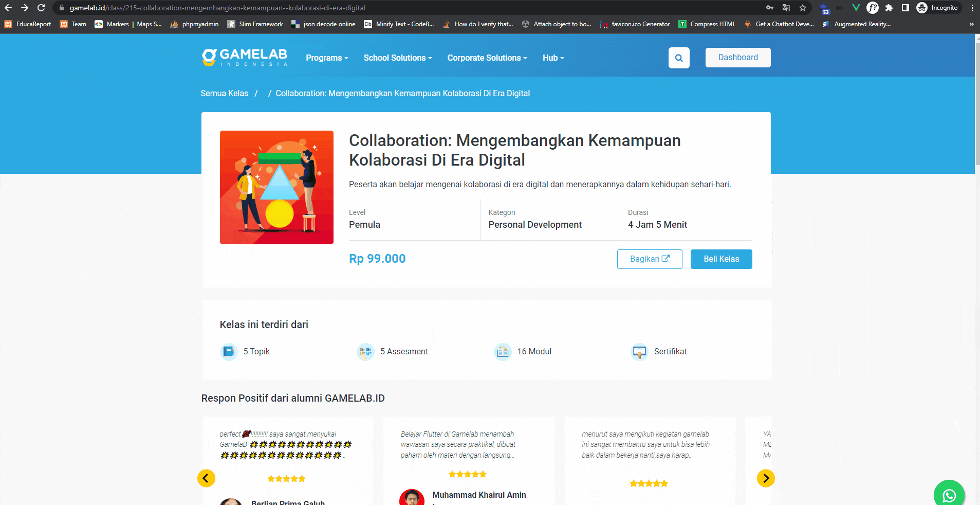The image size is (980, 505).
Task: Bookmark this page with star icon
Action: pos(803,8)
